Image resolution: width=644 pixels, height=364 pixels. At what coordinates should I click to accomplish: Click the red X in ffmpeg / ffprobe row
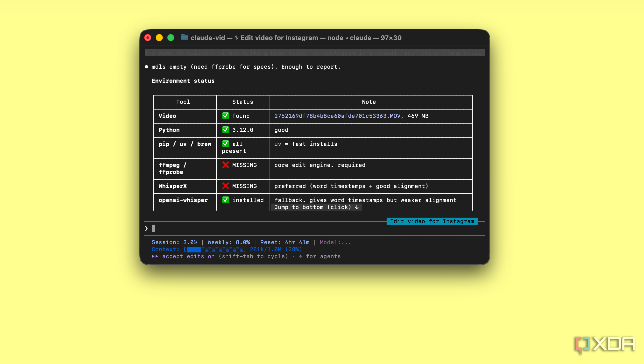pos(225,165)
